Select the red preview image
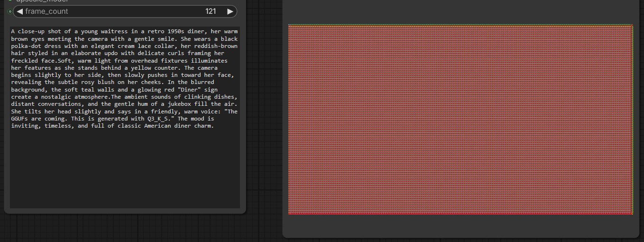The height and width of the screenshot is (242, 644). click(x=460, y=119)
